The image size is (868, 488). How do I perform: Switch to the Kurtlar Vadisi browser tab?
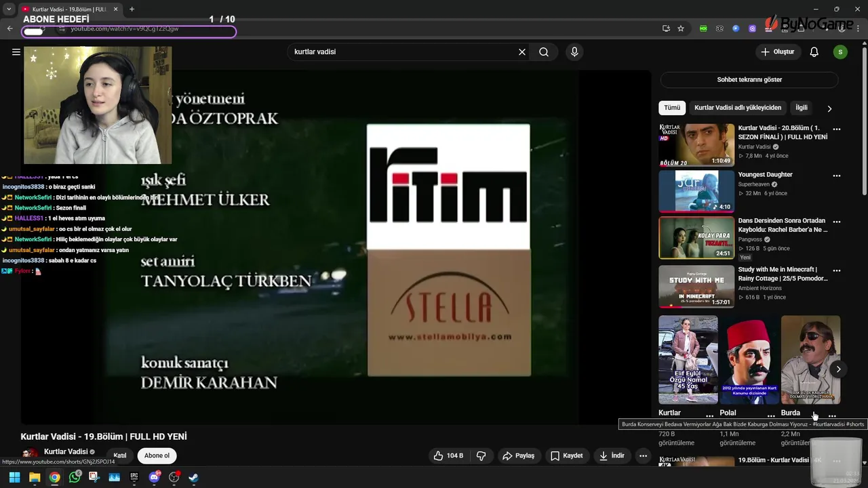68,9
